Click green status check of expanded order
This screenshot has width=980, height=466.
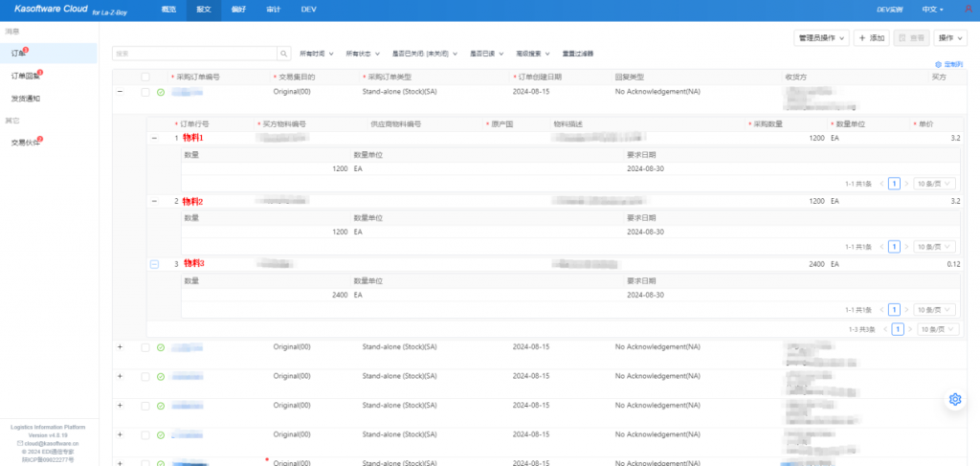point(161,93)
